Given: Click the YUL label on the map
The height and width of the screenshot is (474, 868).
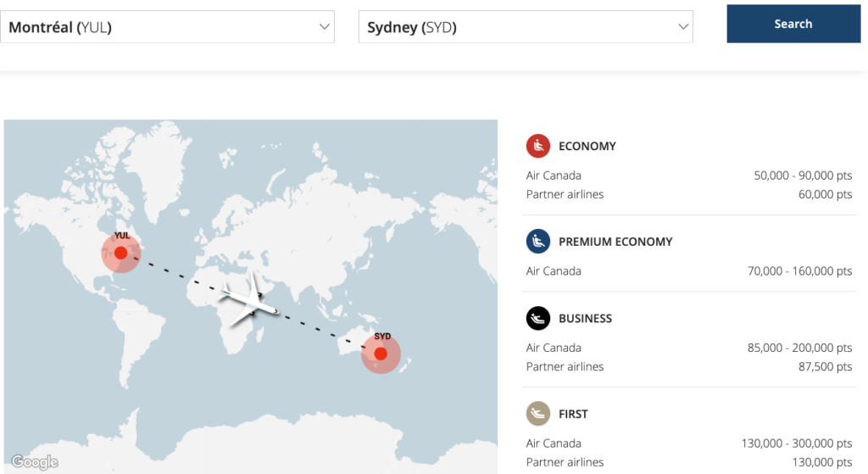Looking at the screenshot, I should [x=122, y=236].
